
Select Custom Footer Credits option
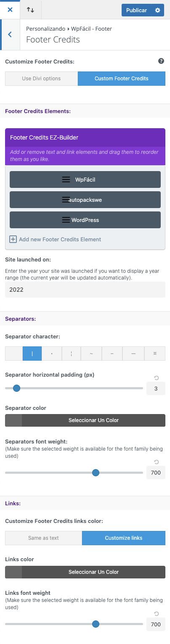[122, 79]
